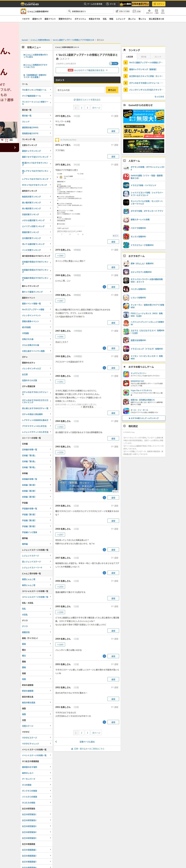Open the 初心者記事まとめ nav menu item
This screenshot has width=186, height=868.
[x=156, y=19]
